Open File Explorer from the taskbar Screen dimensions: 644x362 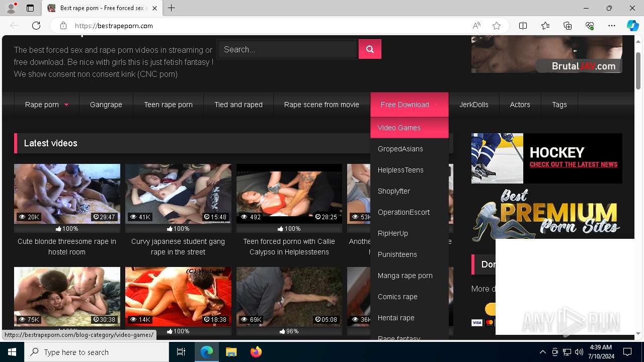point(231,352)
